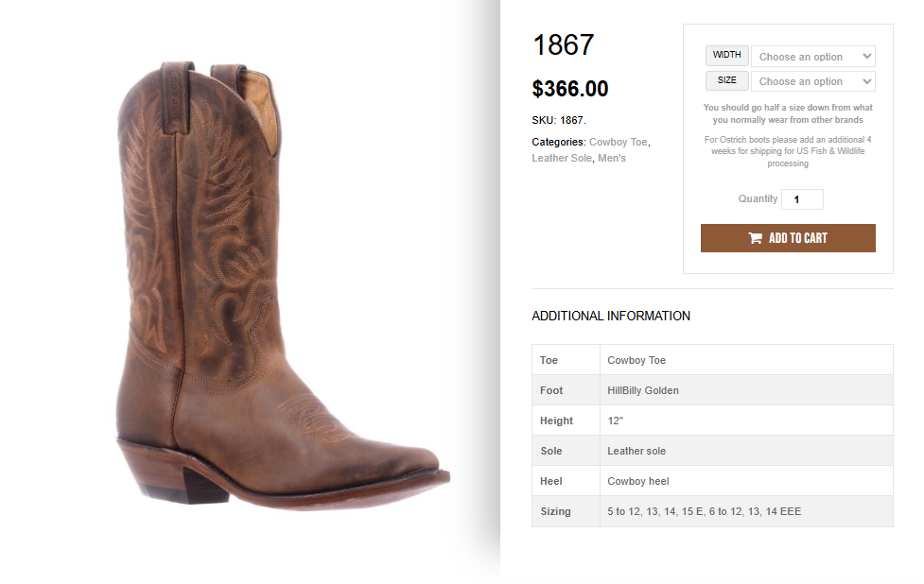Click the WIDTH attribute label
This screenshot has width=924, height=584.
pyautogui.click(x=726, y=55)
